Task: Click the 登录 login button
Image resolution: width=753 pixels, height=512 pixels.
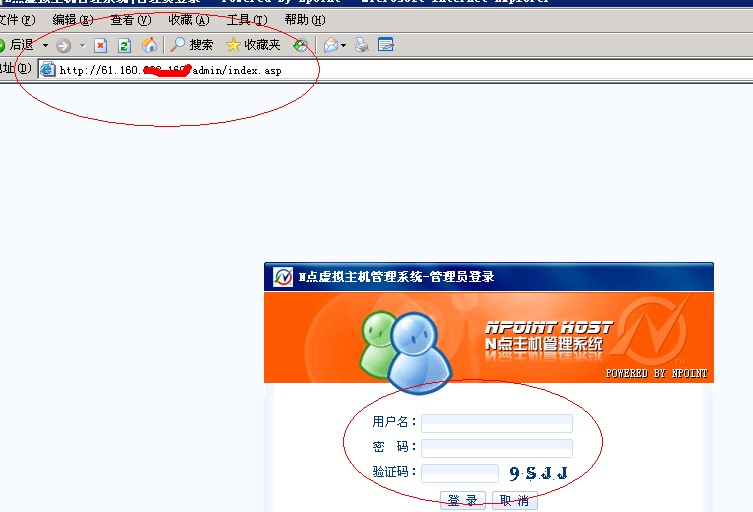Action: [x=463, y=500]
